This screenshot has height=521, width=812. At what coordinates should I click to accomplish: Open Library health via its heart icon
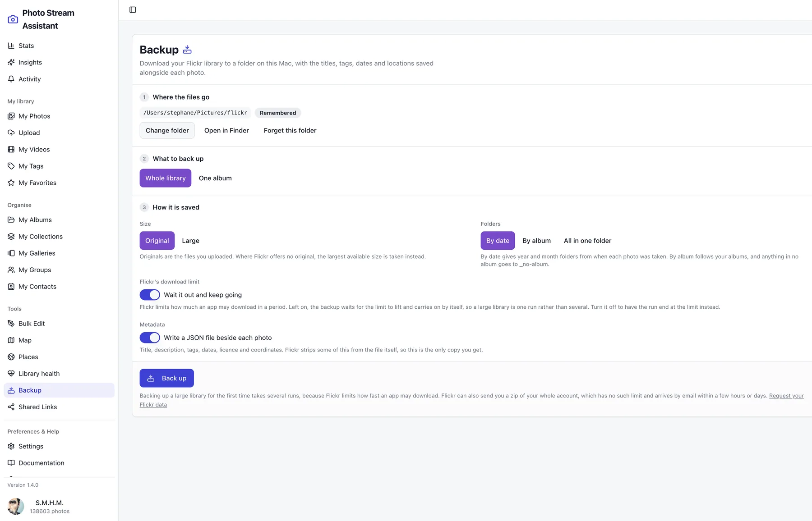point(11,373)
